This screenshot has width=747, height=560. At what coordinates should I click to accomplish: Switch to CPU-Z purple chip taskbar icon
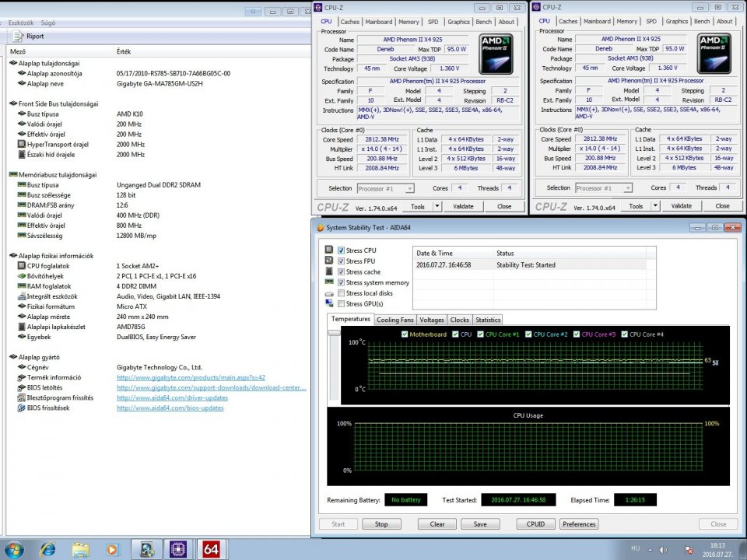tap(177, 550)
